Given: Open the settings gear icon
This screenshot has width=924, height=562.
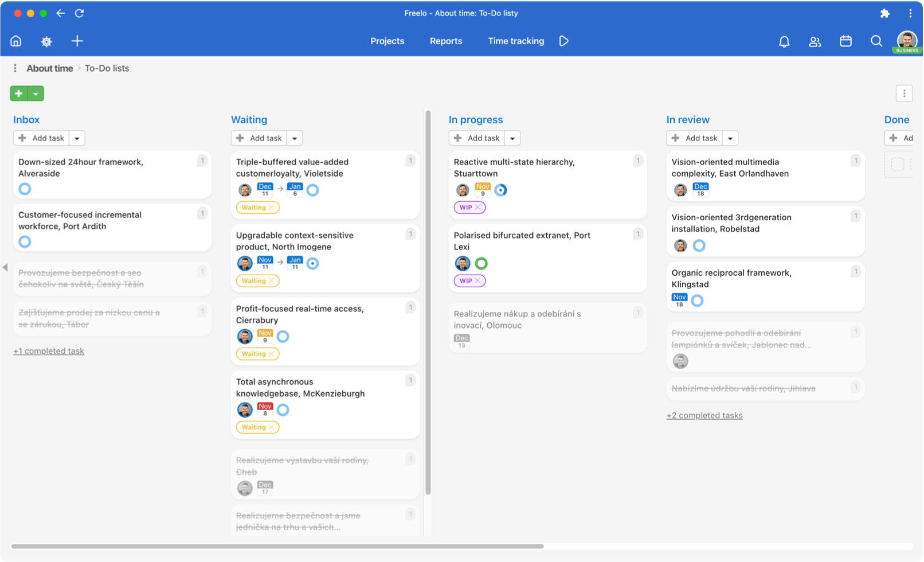Looking at the screenshot, I should [x=46, y=41].
